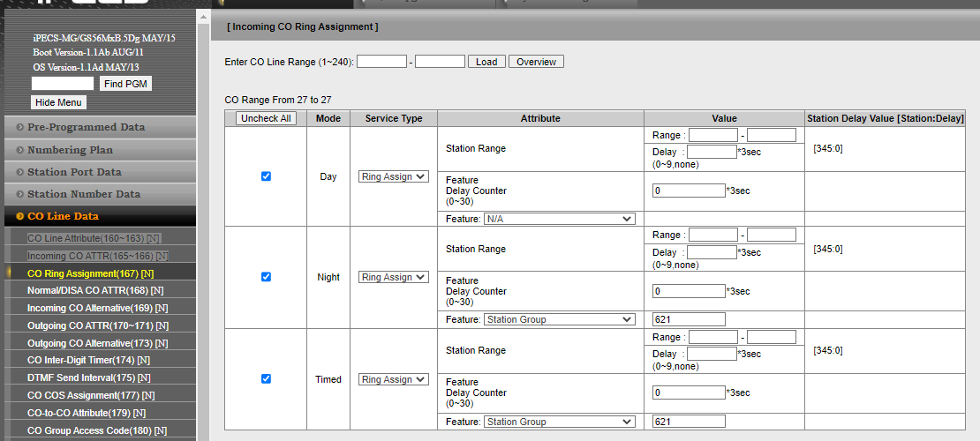Open the Night Feature Station Group dropdown

[x=559, y=319]
